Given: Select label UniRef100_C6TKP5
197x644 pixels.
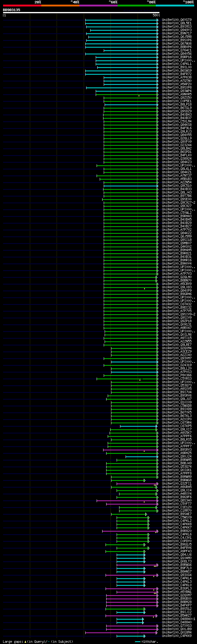Looking at the screenshot, I should pos(177,426).
